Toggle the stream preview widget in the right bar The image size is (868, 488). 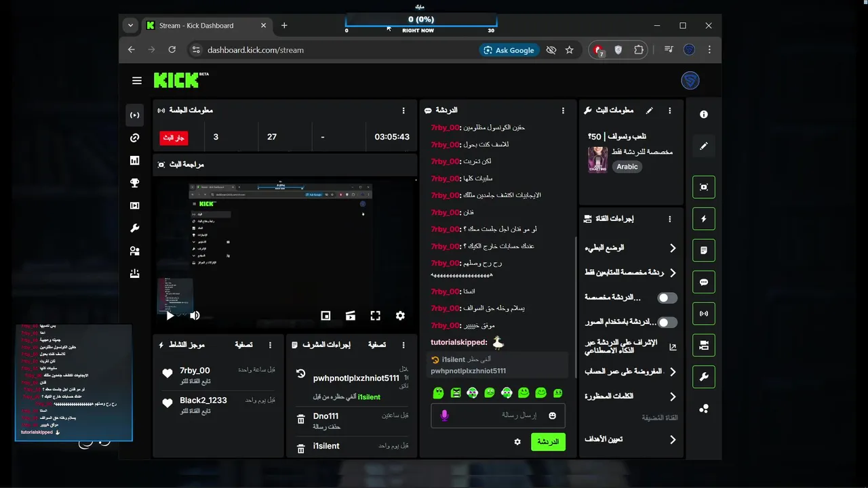pos(704,187)
